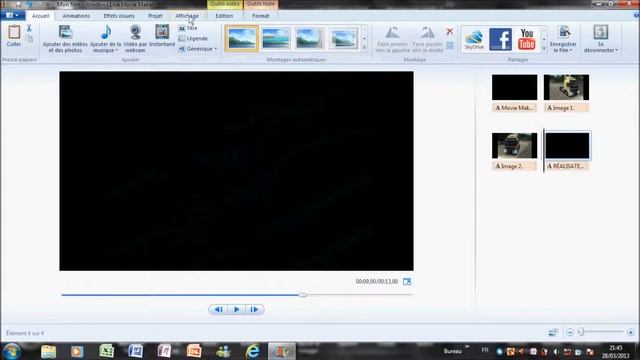Select the Outils vidéo contextual tab
Image resolution: width=640 pixels, height=360 pixels.
(225, 4)
